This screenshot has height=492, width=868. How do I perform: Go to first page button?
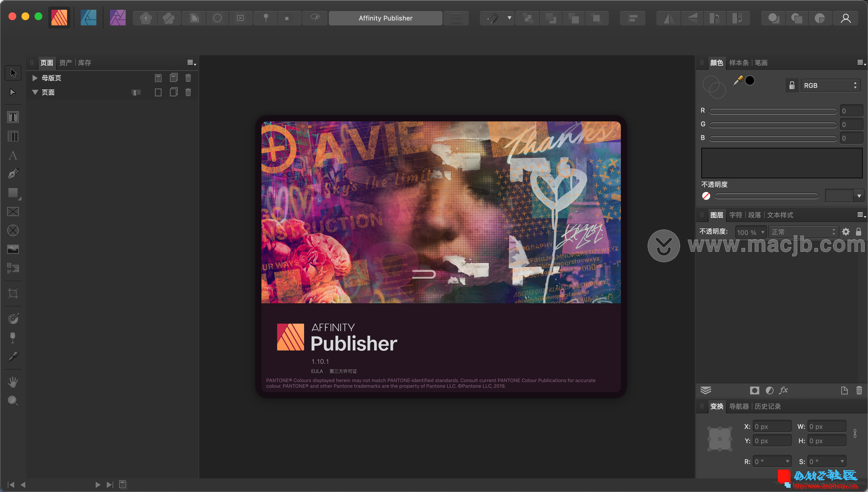pos(11,485)
